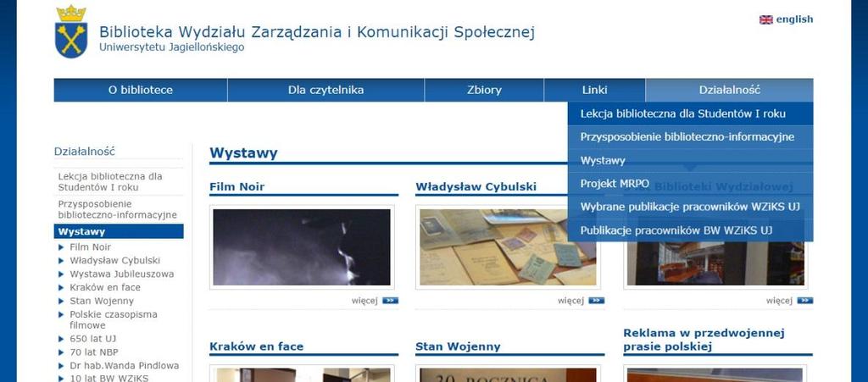Viewport: 868px width, 382px height.
Task: Select the highlighted Wystawy sidebar item
Action: [119, 231]
